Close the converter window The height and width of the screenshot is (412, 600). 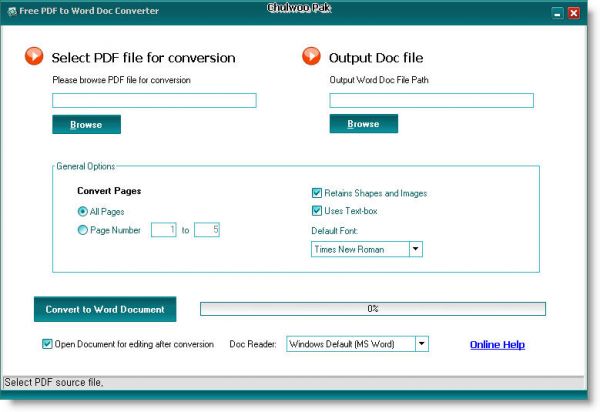[574, 13]
